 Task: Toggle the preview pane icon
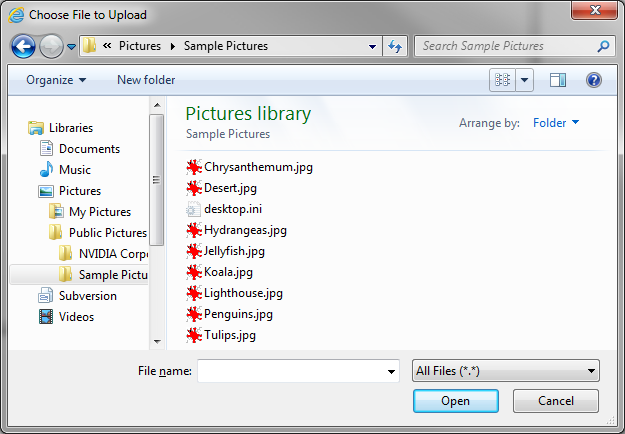click(x=558, y=80)
